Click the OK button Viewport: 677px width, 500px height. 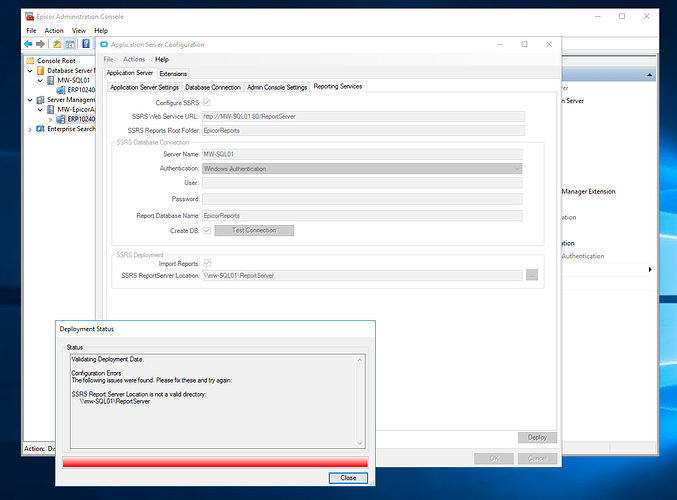(494, 458)
